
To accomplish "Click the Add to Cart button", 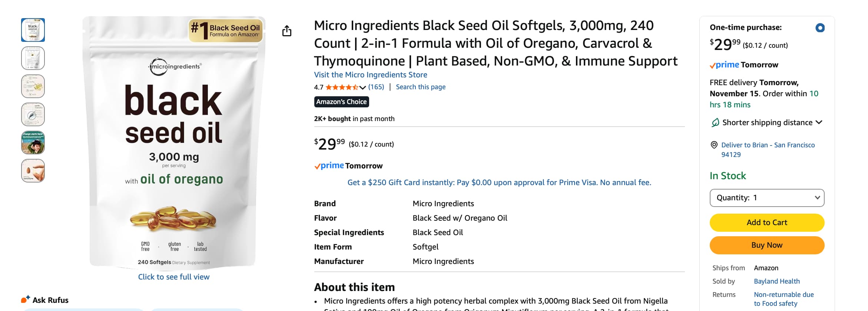I will (x=766, y=223).
